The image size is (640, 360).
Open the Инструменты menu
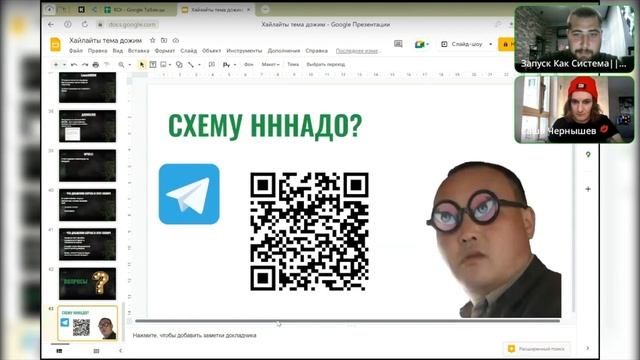pos(244,51)
